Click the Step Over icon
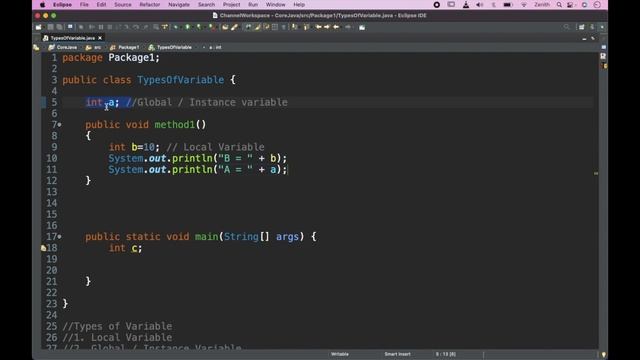This screenshot has width=640, height=360. pyautogui.click(x=136, y=27)
